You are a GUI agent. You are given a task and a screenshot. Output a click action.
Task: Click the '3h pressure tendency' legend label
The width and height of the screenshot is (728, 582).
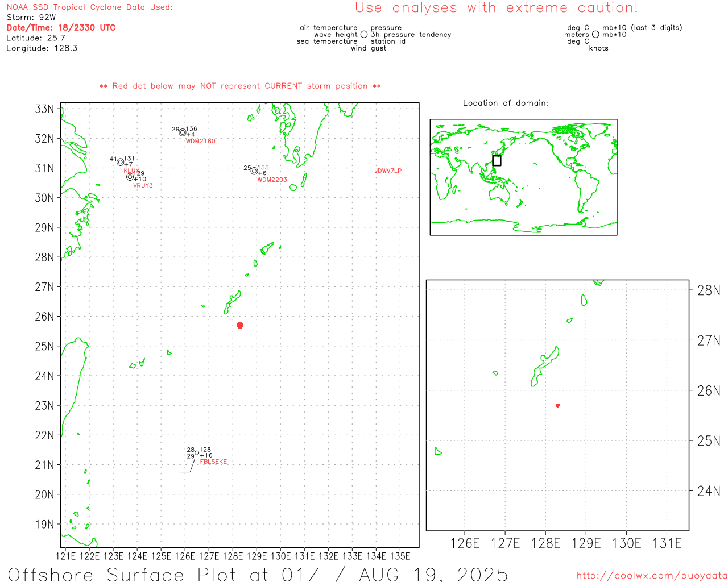click(411, 35)
